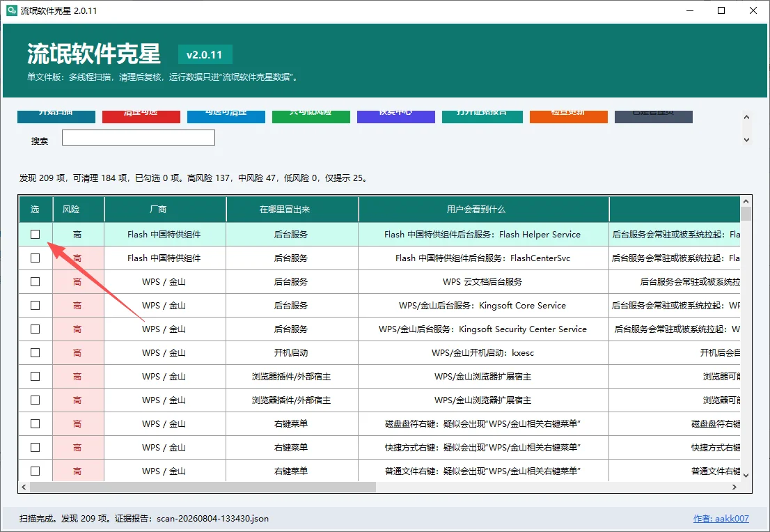770x532 pixels.
Task: Minimize the 流氓软件克星 window
Action: point(690,10)
